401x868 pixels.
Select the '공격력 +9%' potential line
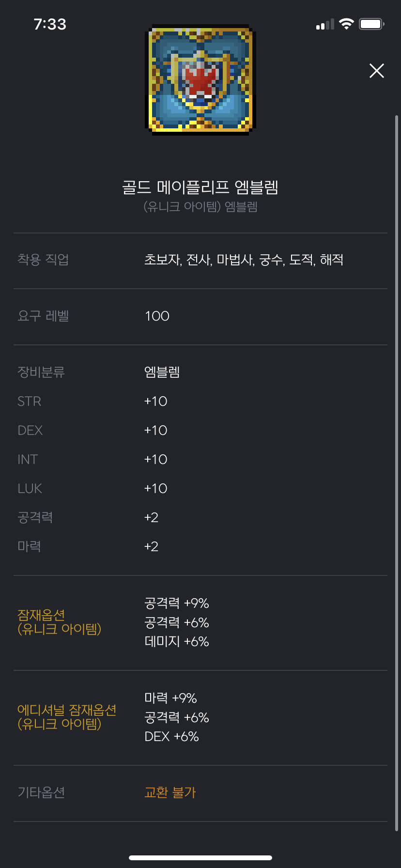[x=177, y=603]
